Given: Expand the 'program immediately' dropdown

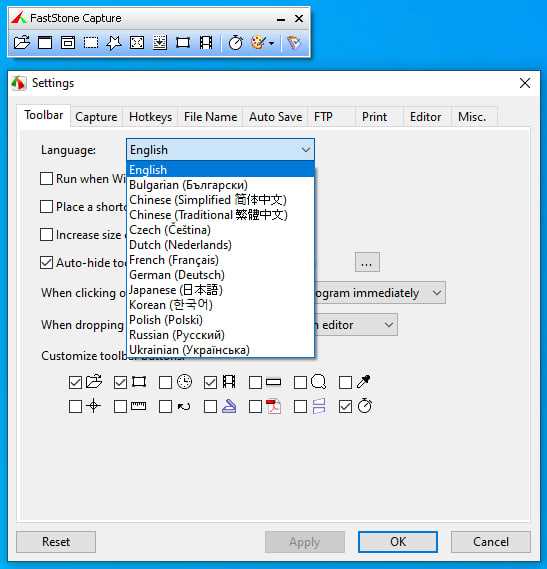Looking at the screenshot, I should pyautogui.click(x=437, y=292).
